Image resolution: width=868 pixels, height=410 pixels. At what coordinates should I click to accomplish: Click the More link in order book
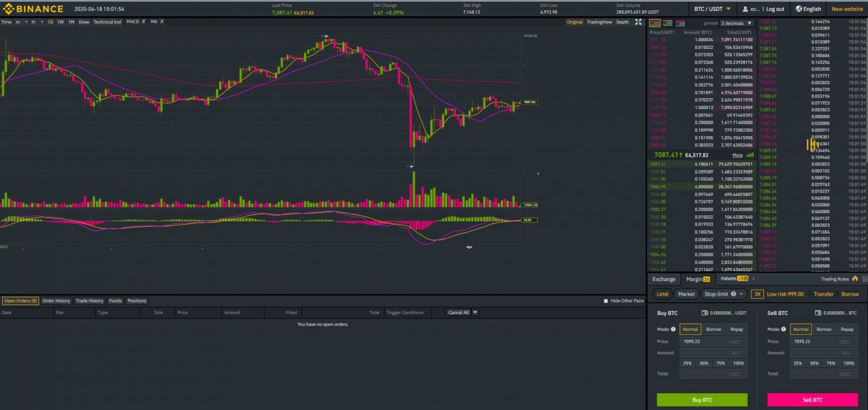click(x=737, y=155)
